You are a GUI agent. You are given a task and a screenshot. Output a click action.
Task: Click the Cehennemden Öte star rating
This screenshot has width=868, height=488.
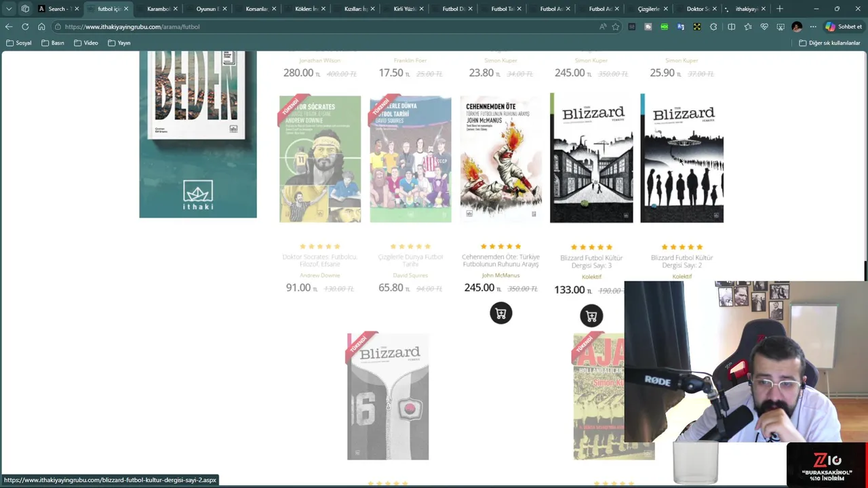tap(501, 246)
